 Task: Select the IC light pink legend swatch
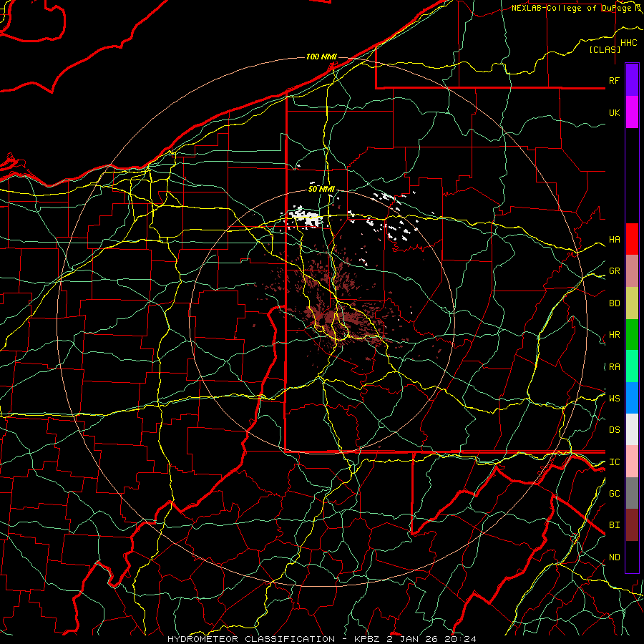tap(632, 462)
